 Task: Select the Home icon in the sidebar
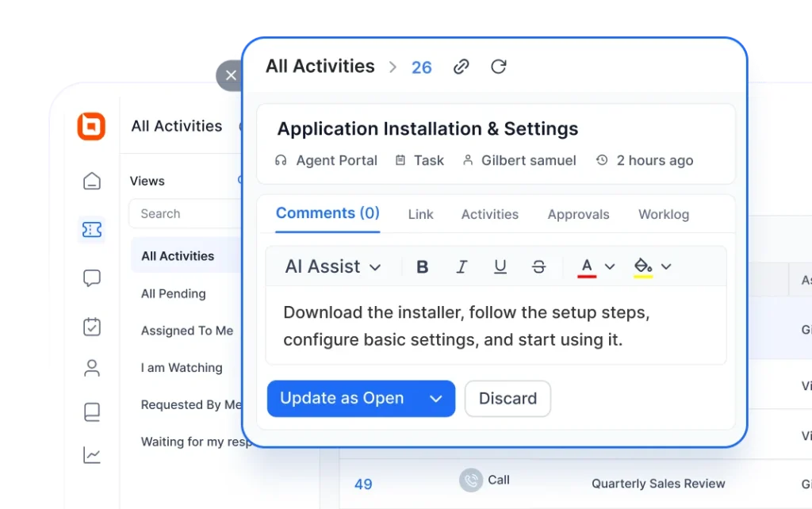click(91, 181)
